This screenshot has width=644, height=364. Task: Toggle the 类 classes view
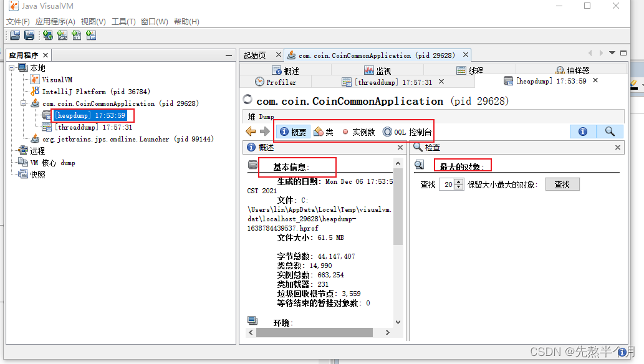tap(324, 132)
